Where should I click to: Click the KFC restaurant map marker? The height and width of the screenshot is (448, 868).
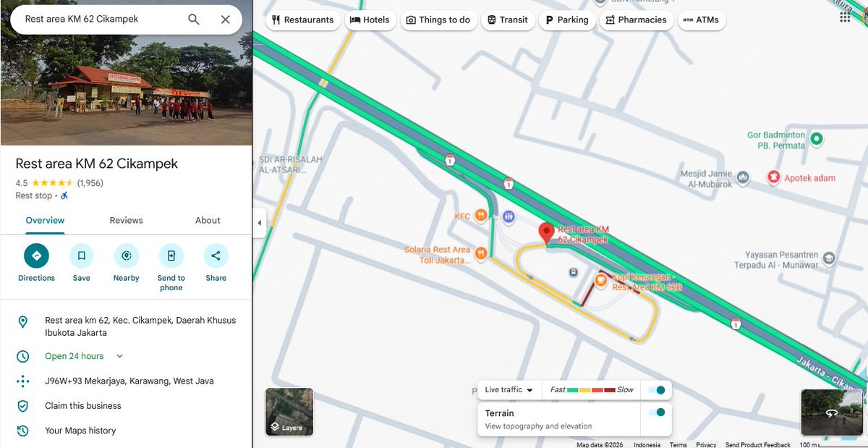(481, 216)
